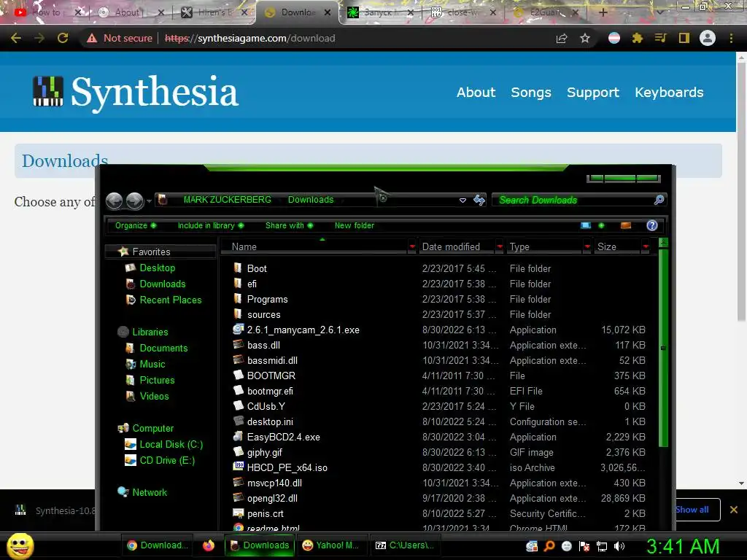Select HBCD_PE_x64.iso icon
This screenshot has width=747, height=560.
click(x=239, y=467)
